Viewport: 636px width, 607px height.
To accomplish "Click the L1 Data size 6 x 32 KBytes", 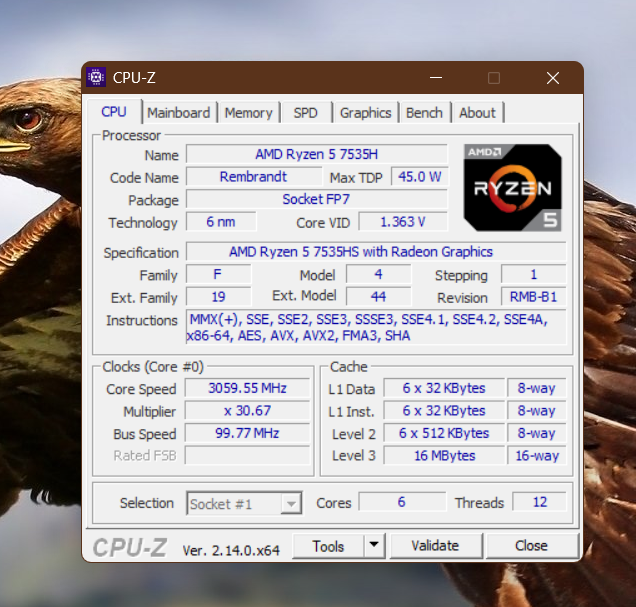I will (444, 388).
